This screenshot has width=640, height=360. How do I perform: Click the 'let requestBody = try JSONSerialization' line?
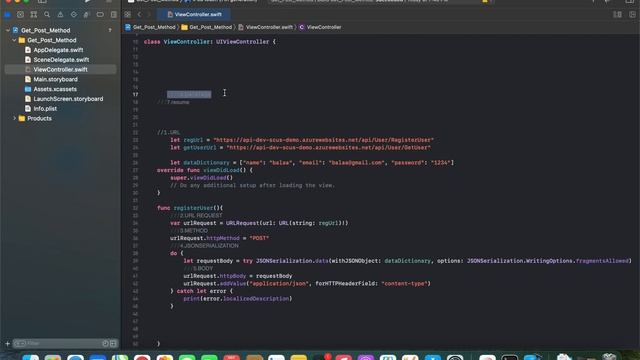pos(407,261)
